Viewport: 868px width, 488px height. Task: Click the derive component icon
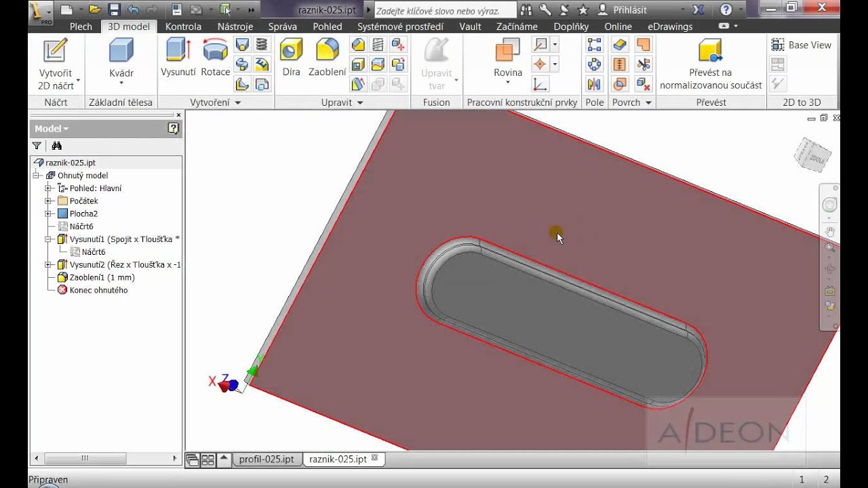point(262,84)
